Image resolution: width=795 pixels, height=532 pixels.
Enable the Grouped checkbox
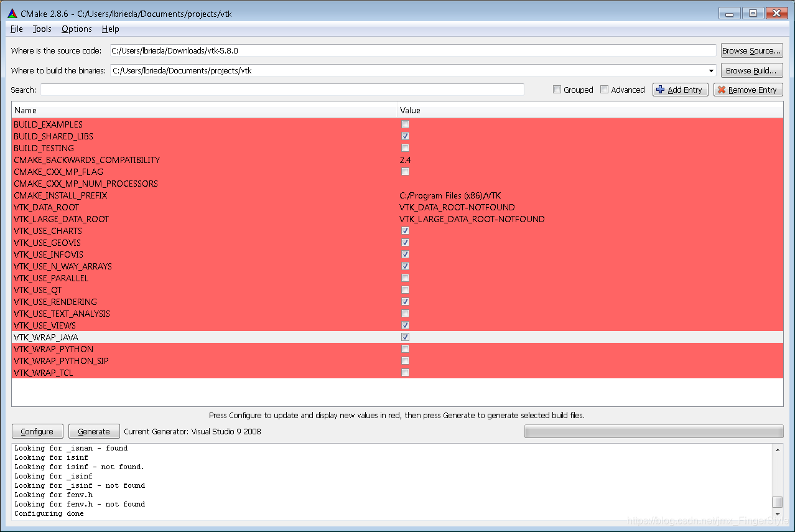click(557, 90)
